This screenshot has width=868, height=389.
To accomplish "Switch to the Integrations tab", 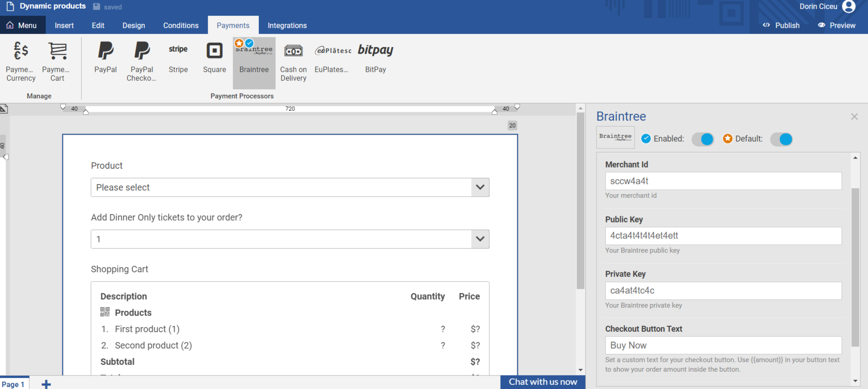I will [287, 25].
